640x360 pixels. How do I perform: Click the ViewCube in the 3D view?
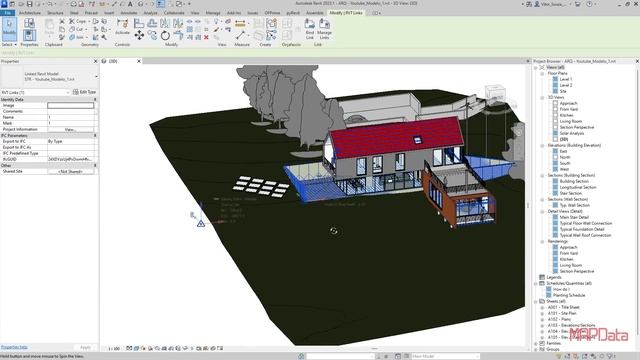click(495, 93)
